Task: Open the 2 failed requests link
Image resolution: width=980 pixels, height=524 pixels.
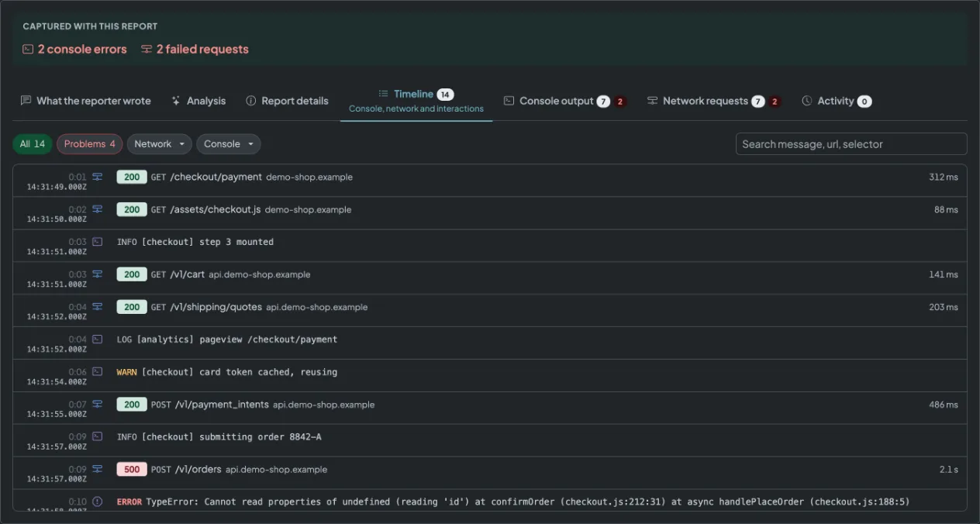Action: [x=195, y=49]
